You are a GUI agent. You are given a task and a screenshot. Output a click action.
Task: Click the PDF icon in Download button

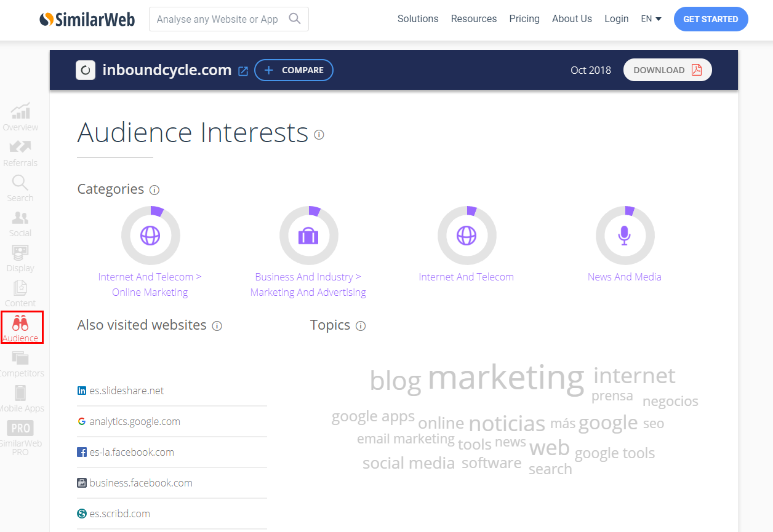point(697,69)
